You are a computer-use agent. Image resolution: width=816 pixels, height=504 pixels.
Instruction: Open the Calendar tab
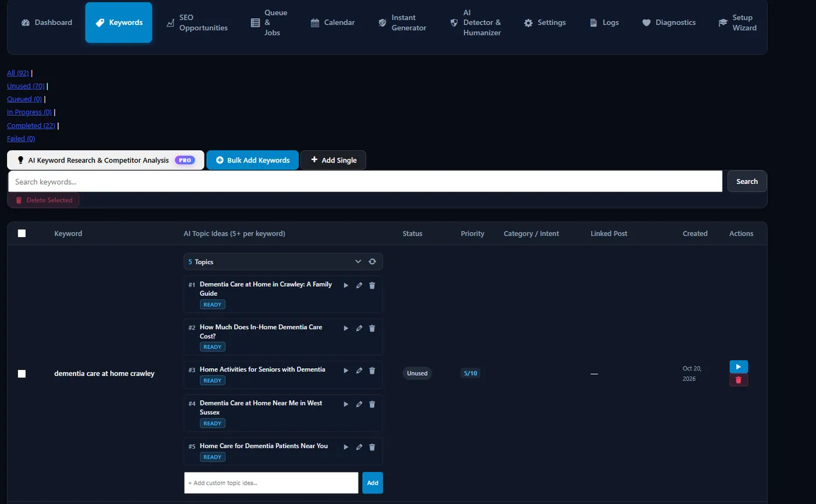point(332,23)
